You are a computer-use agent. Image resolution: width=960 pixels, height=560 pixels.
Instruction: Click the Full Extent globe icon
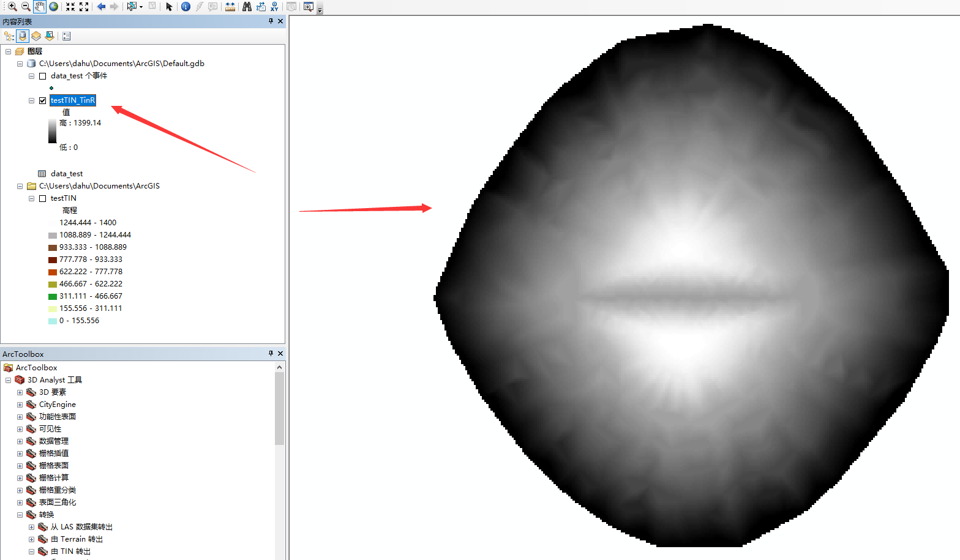(54, 7)
